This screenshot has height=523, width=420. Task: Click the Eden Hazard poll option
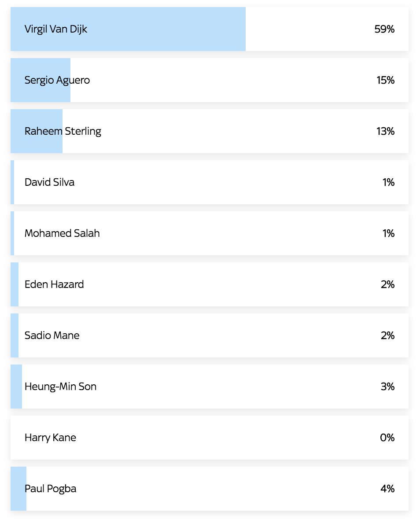pos(54,284)
